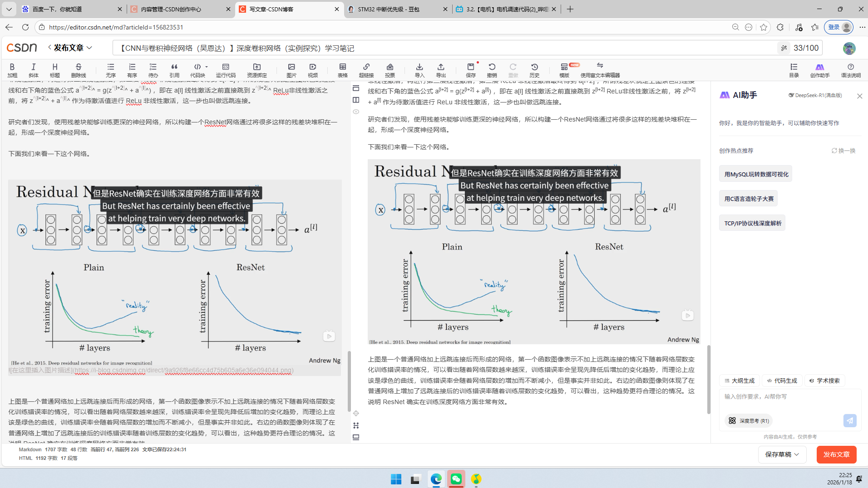Undo the last edit (撤销)
Image resolution: width=868 pixels, height=488 pixels.
click(492, 70)
